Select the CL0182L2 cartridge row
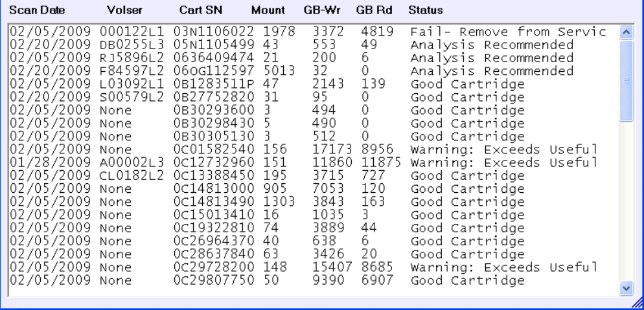 click(x=314, y=175)
